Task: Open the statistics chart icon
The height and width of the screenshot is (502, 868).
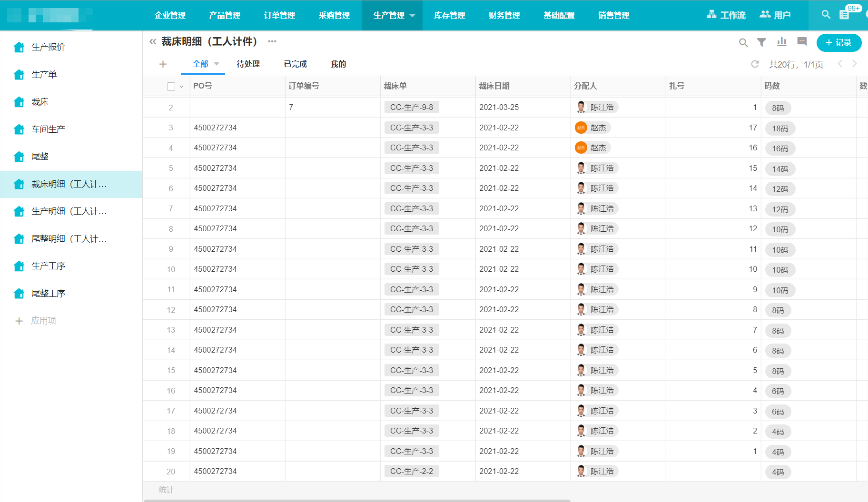Action: [x=782, y=42]
